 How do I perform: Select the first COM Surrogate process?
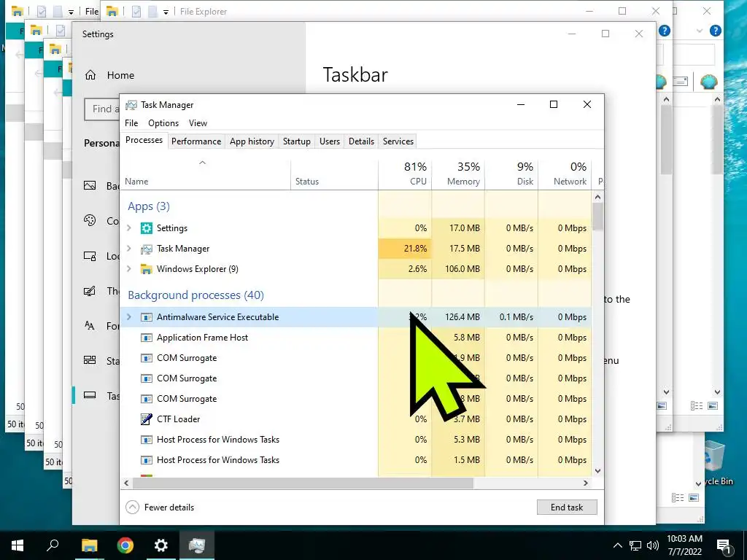click(356, 358)
